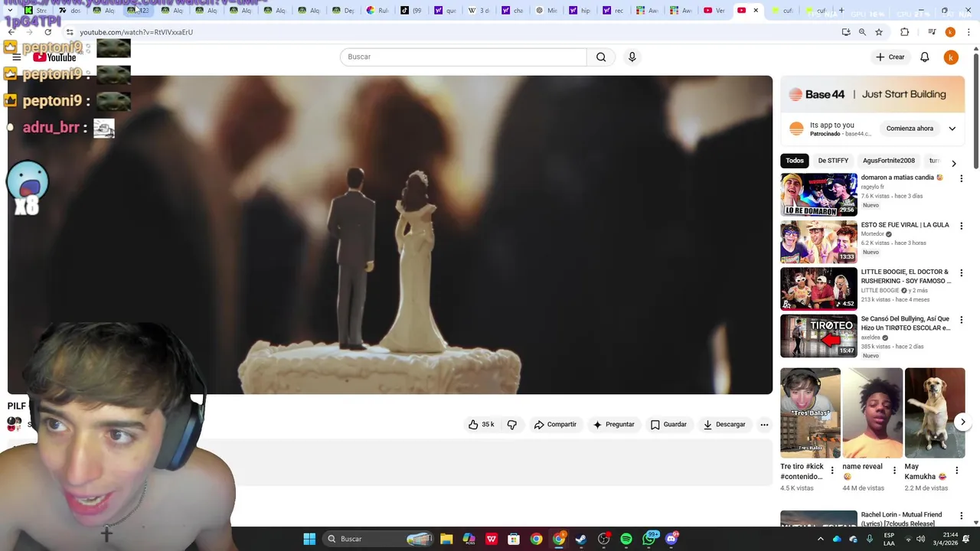The image size is (980, 551).
Task: Click the YouTube search magnifier button
Action: [x=601, y=57]
